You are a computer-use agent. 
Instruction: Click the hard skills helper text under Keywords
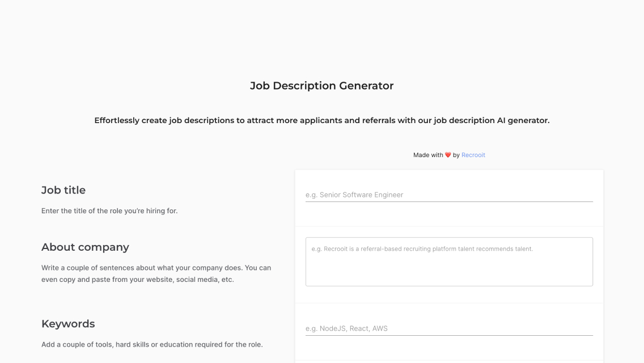click(x=151, y=344)
